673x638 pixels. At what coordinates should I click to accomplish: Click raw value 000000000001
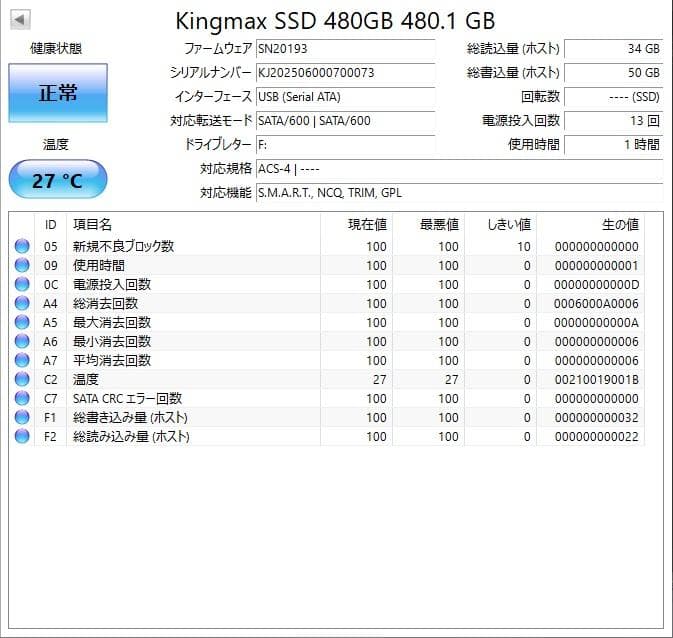[596, 265]
